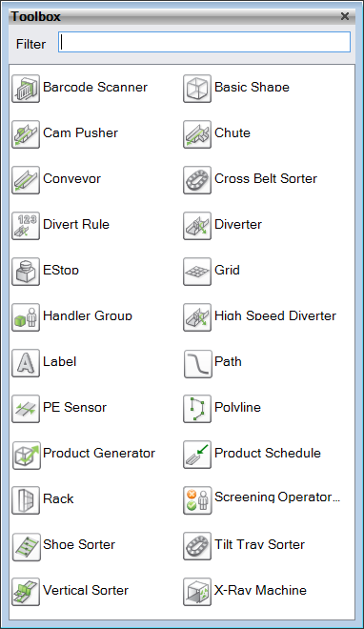Image resolution: width=364 pixels, height=629 pixels.
Task: Choose the Screening Operator icon
Action: [197, 499]
